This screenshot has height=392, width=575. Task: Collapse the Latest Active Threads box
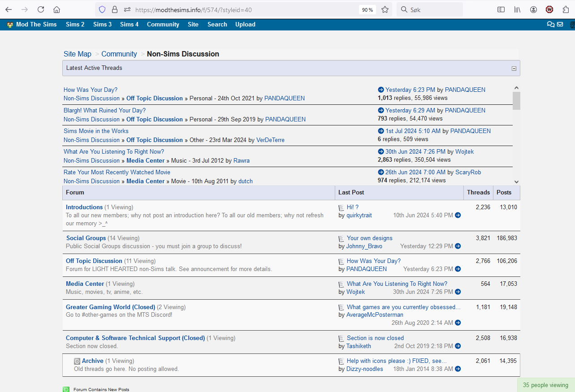click(513, 68)
